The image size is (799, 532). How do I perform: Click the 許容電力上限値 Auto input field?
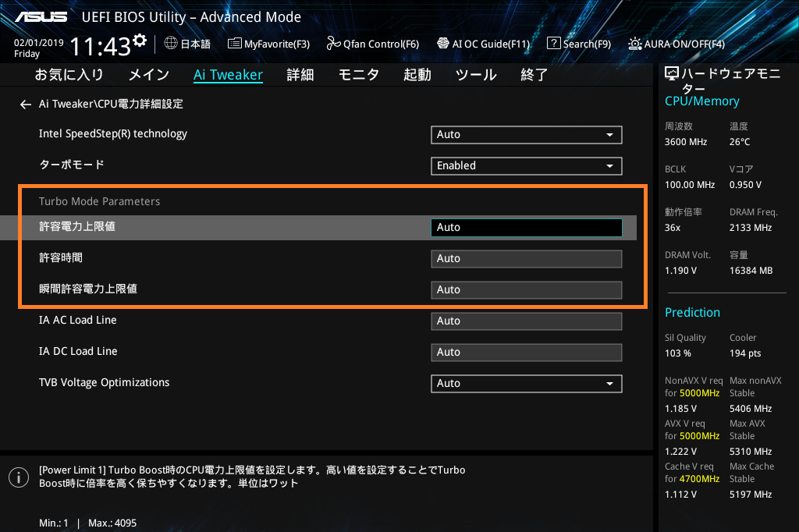point(527,227)
